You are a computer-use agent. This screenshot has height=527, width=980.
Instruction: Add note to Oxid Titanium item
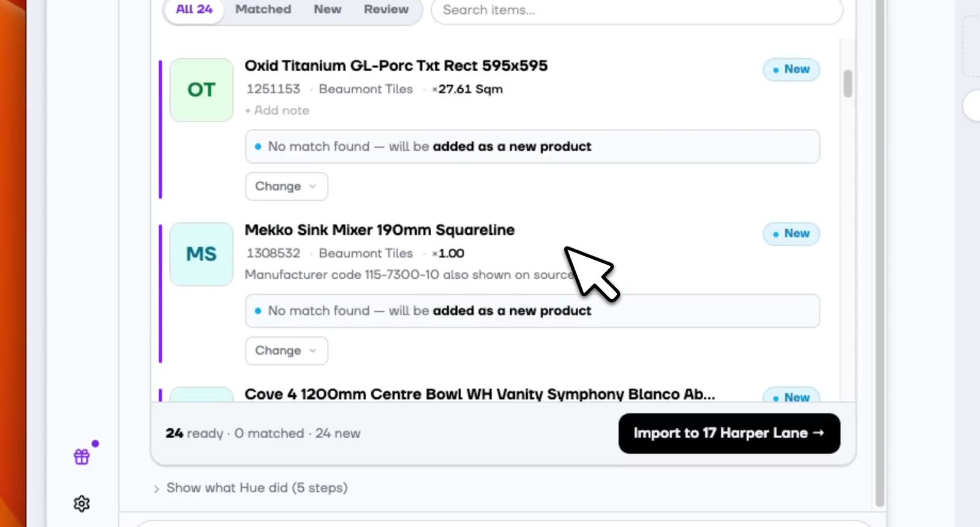point(277,110)
